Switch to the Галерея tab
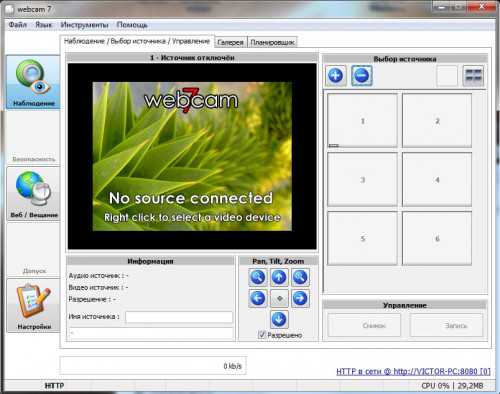This screenshot has width=500, height=394. coord(230,42)
